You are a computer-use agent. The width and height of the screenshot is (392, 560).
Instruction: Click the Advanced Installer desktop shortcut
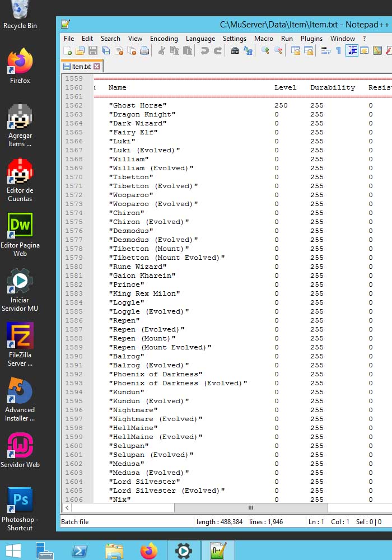(x=20, y=399)
